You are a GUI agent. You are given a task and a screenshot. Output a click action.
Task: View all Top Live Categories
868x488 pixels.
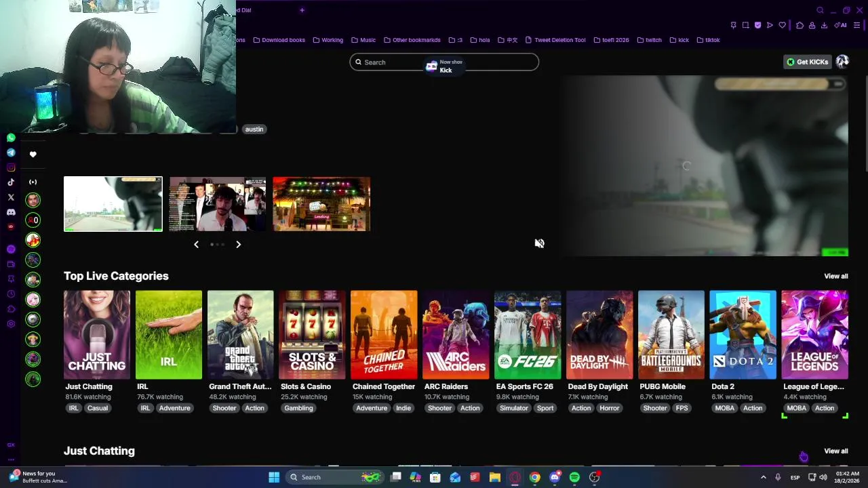[x=835, y=276]
